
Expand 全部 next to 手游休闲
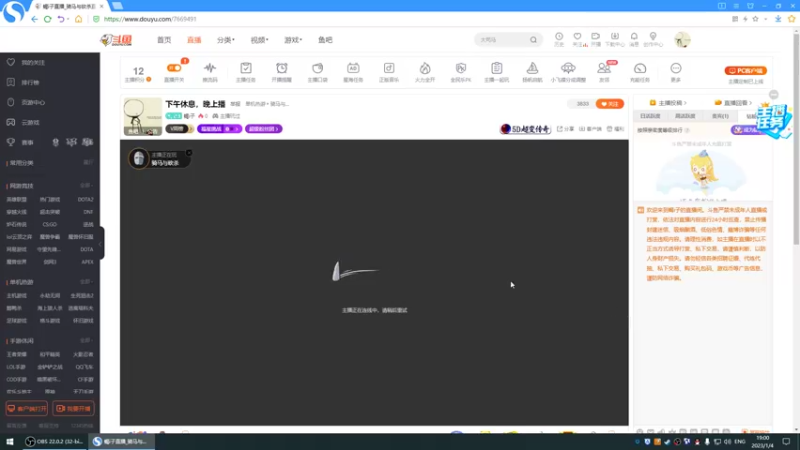pyautogui.click(x=86, y=340)
